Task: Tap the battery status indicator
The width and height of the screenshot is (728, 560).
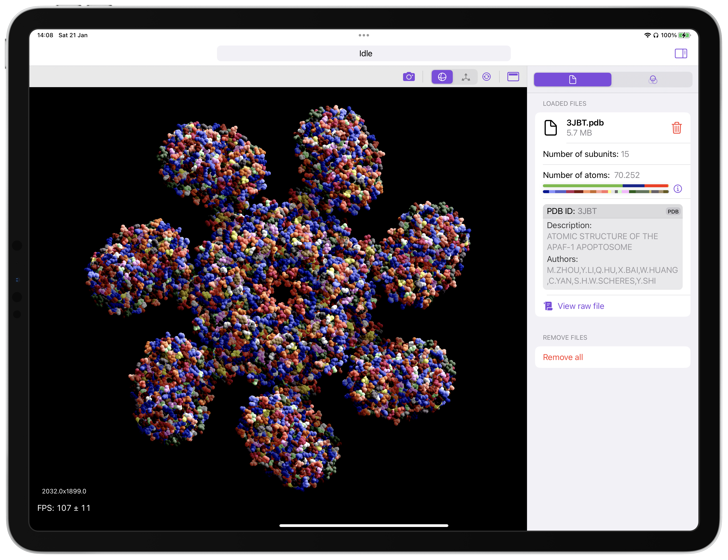Action: pos(684,35)
